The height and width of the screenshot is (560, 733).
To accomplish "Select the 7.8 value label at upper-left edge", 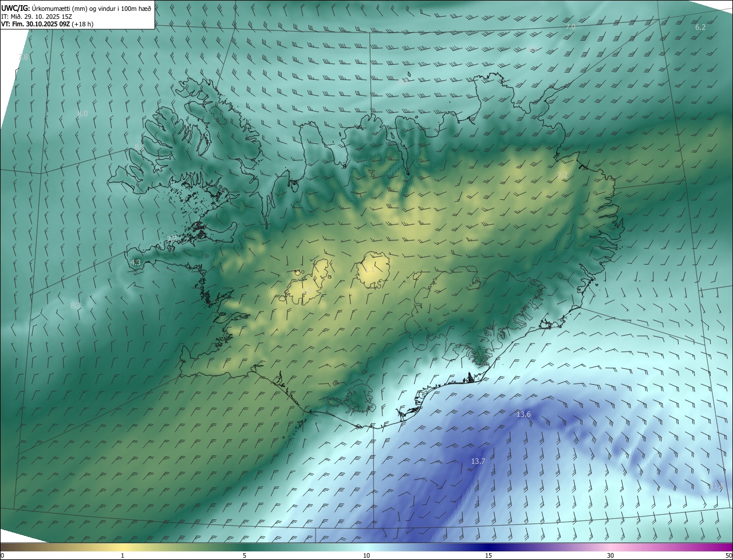I will [23, 57].
